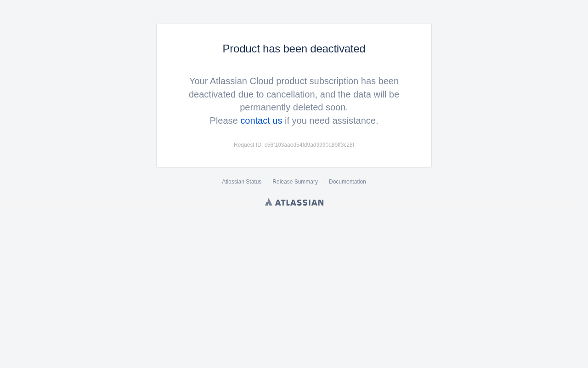The image size is (588, 368).
Task: Click the 'deactivated due to cancellation' text line
Action: pos(294,94)
